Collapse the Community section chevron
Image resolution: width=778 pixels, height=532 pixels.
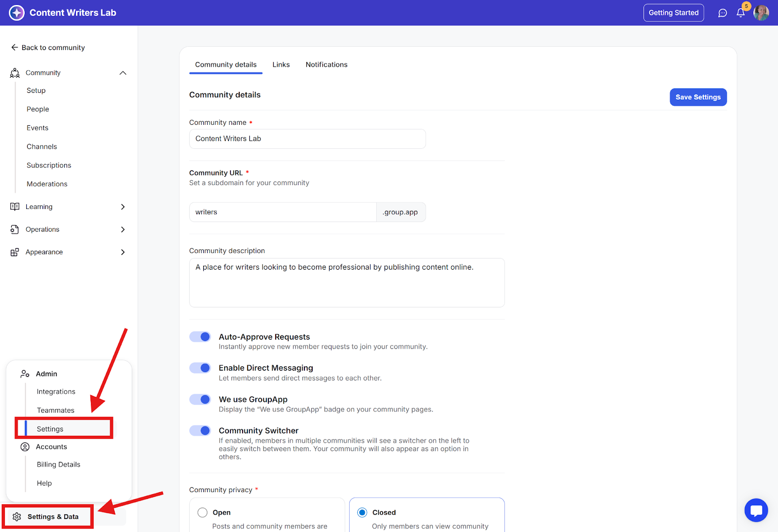[x=123, y=73]
